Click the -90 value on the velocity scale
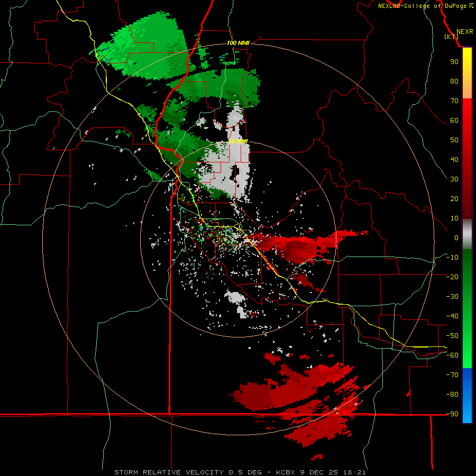Screen dimensions: 476x476 click(x=452, y=414)
